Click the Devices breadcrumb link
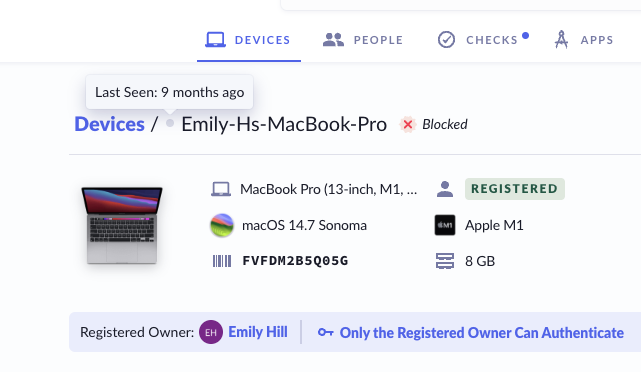The width and height of the screenshot is (641, 372). pyautogui.click(x=109, y=124)
